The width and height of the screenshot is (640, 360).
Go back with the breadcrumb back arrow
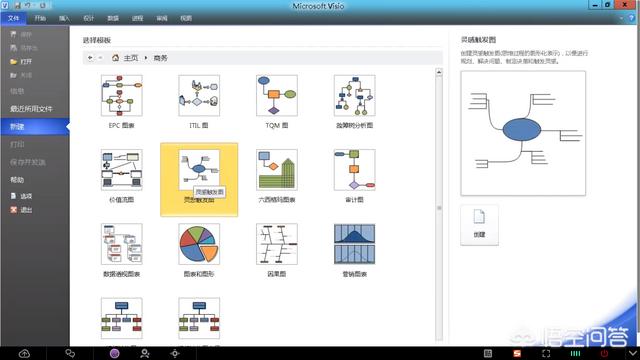[x=90, y=58]
